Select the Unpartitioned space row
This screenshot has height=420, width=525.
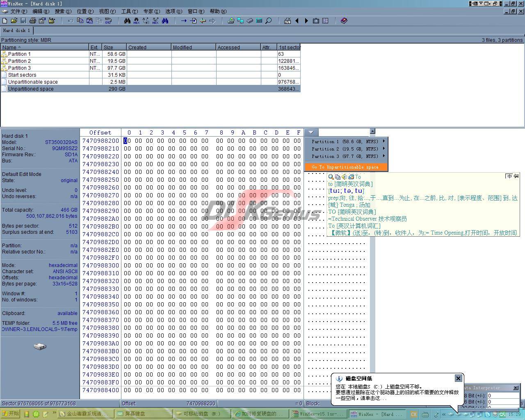[x=151, y=89]
